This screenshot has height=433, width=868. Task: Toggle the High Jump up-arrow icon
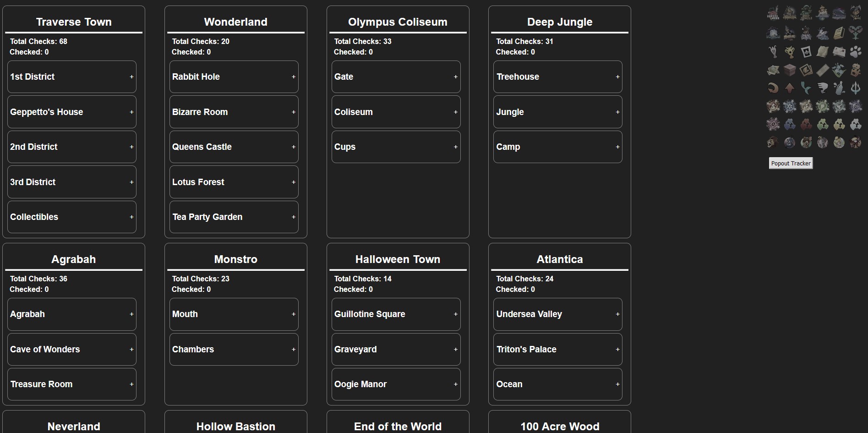click(x=790, y=88)
